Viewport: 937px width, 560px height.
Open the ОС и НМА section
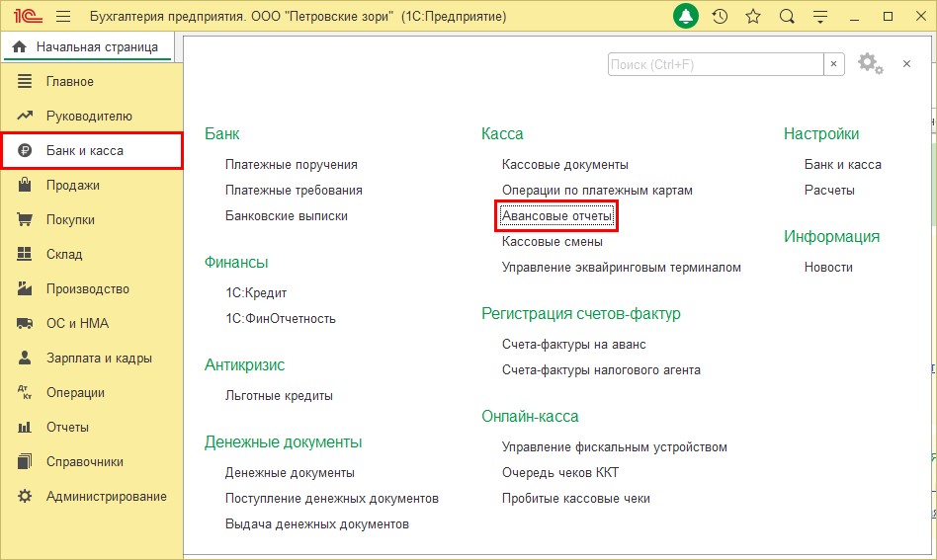(x=92, y=324)
